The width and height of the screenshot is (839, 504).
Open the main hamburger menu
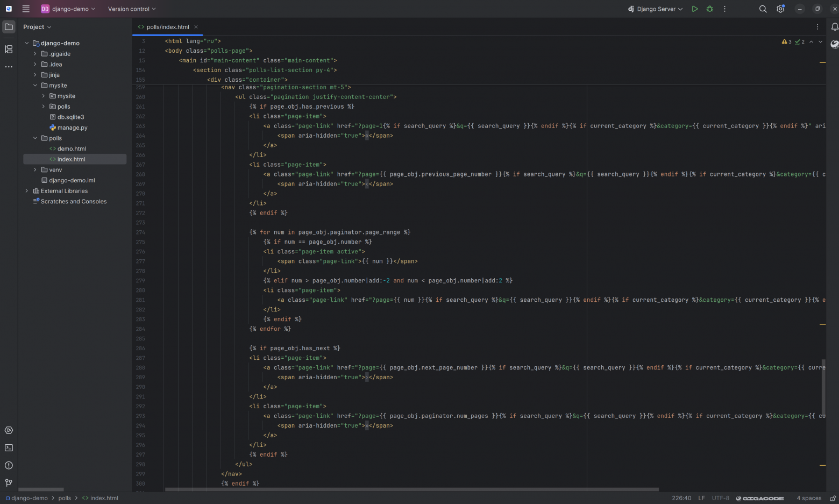point(26,9)
